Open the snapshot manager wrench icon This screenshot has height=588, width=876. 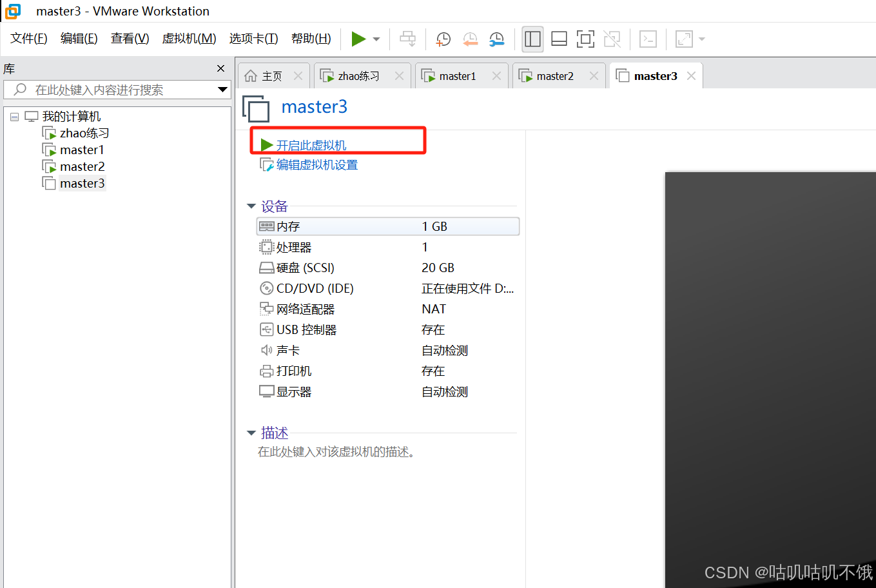497,39
